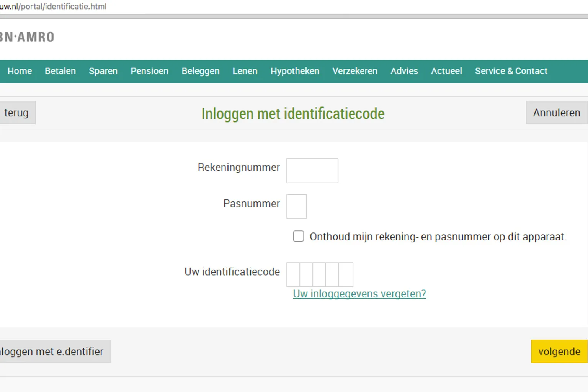Screen dimensions: 588x392
Task: Open the Home menu item
Action: pyautogui.click(x=20, y=71)
